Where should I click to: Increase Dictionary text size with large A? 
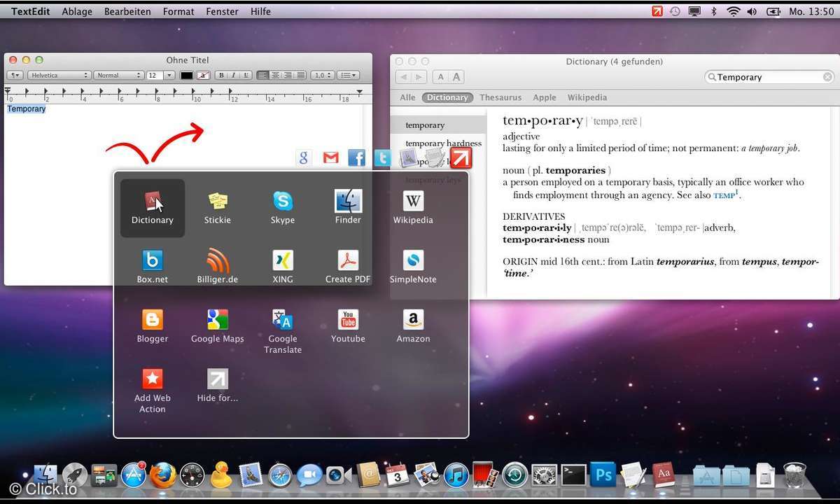tap(456, 77)
